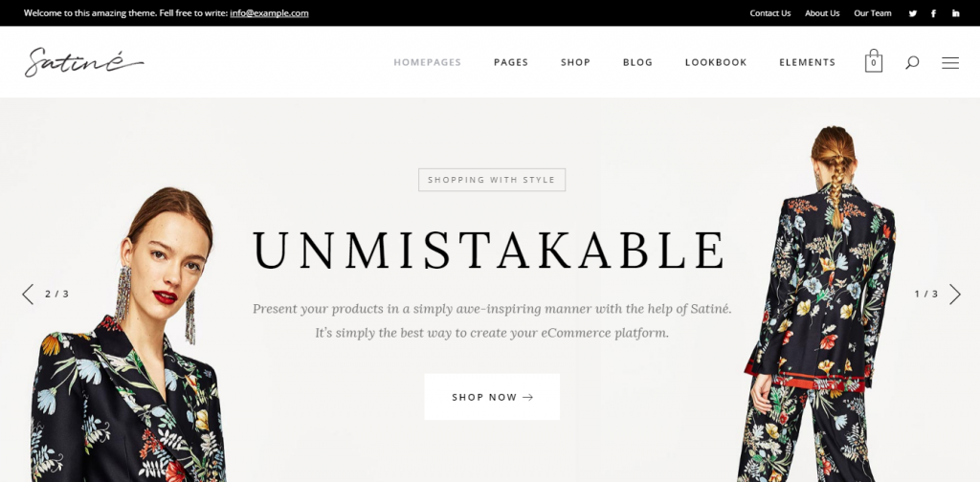
Task: Click the Shopping With Style label
Action: click(x=492, y=180)
